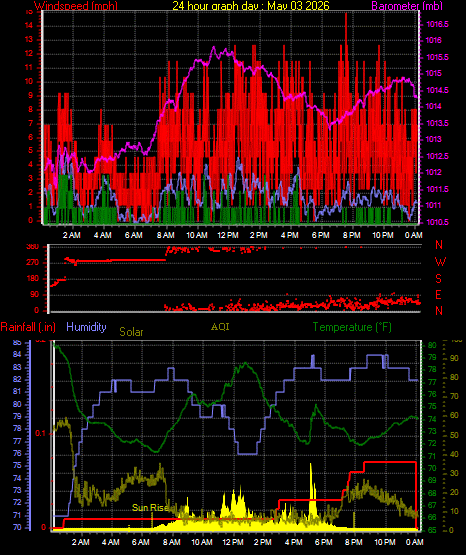Image resolution: width=466 pixels, height=555 pixels.
Task: Click the 6 PM tick on lower graph
Action: tap(323, 542)
